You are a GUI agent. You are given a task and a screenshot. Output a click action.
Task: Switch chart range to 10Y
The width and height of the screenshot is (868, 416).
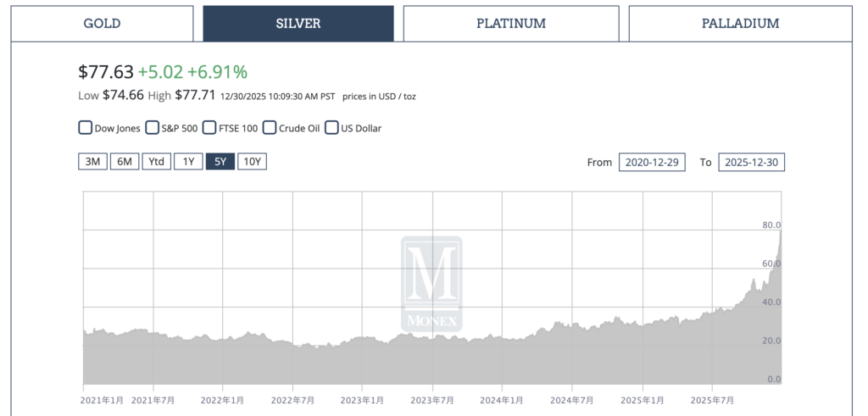click(x=252, y=161)
